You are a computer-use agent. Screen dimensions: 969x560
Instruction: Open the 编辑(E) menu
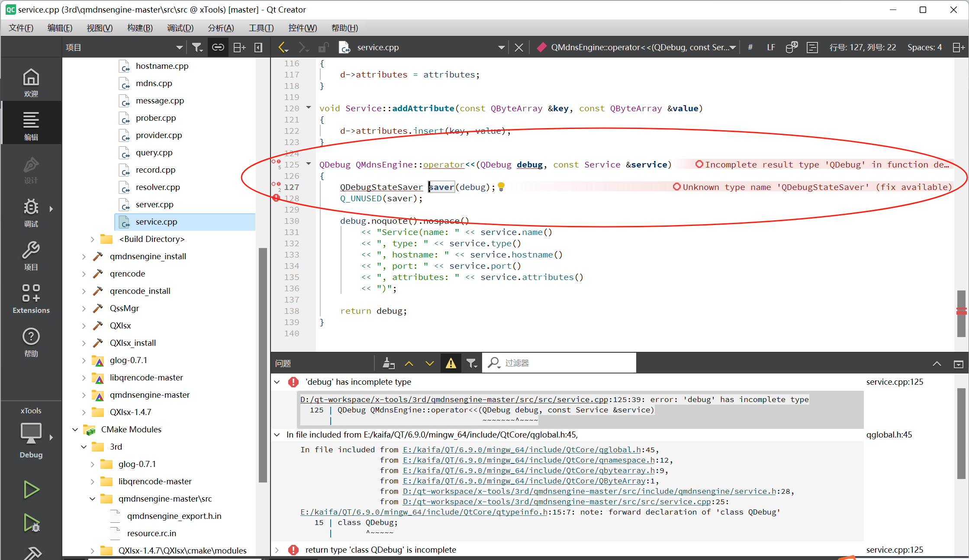60,28
